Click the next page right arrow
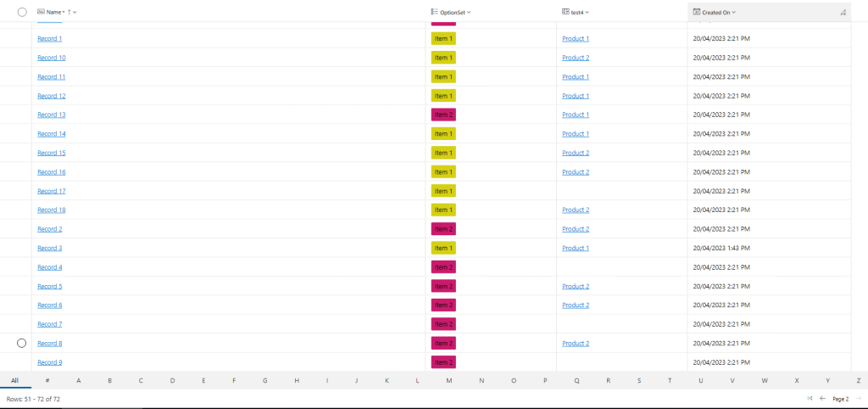Screen dimensions: 868x409 point(858,398)
